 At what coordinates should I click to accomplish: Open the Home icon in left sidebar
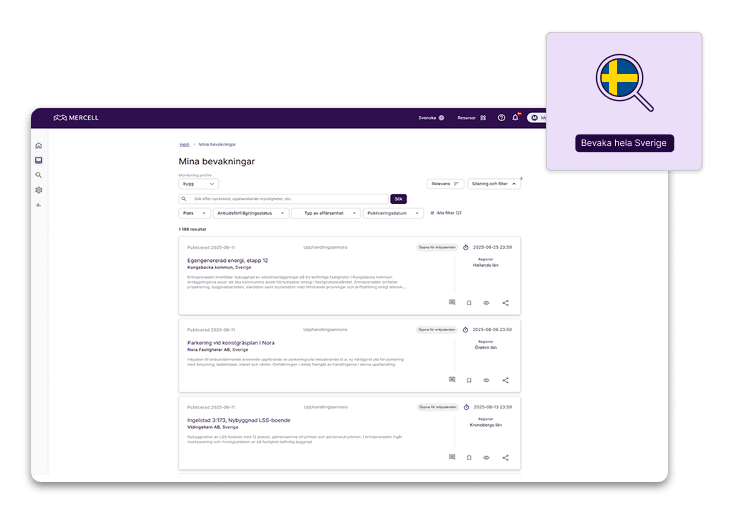39,146
